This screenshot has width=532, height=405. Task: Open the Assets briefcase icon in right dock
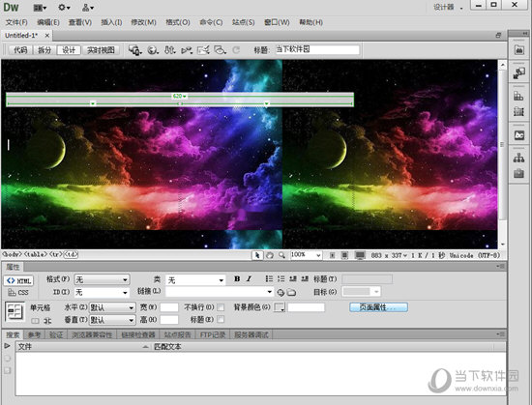(x=518, y=174)
